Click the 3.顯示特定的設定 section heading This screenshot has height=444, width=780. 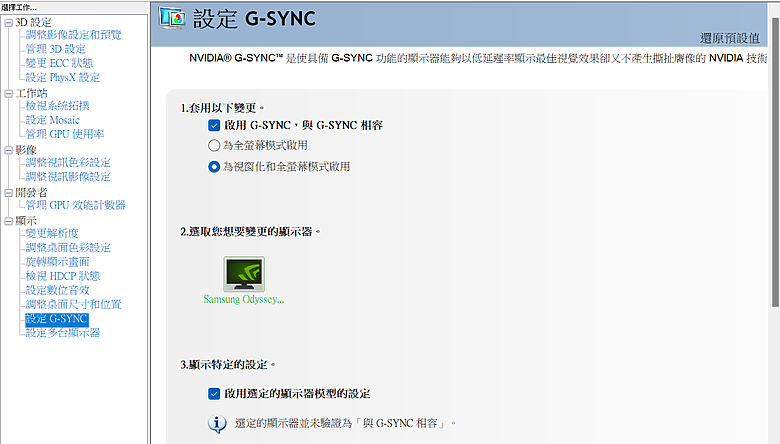pos(228,365)
